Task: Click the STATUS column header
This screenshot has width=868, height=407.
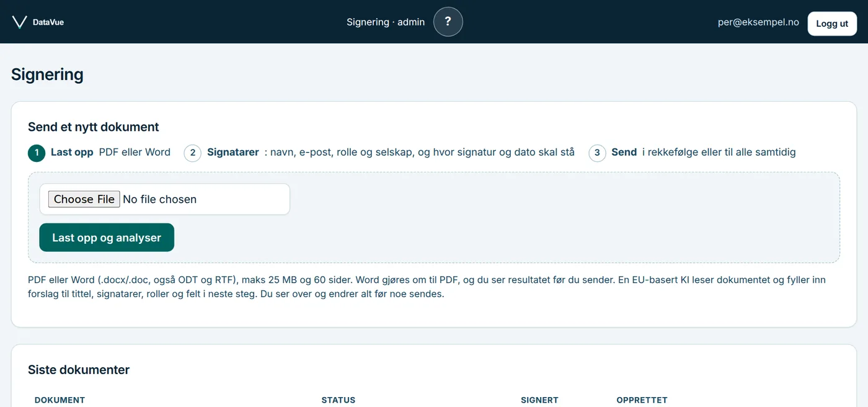Action: 339,400
